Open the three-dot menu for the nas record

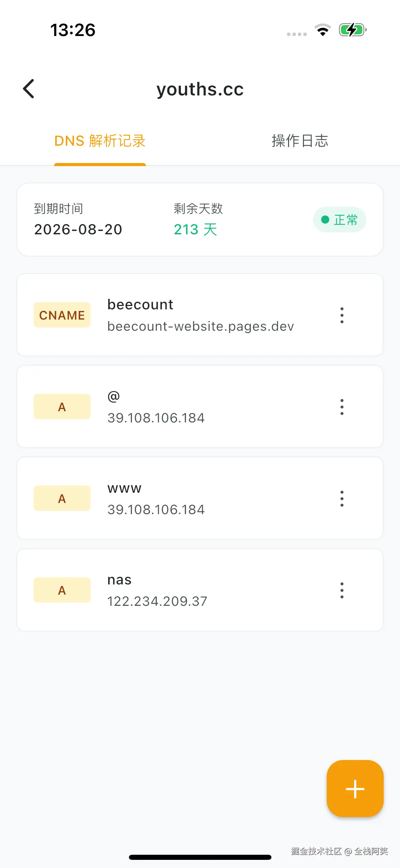click(x=342, y=590)
